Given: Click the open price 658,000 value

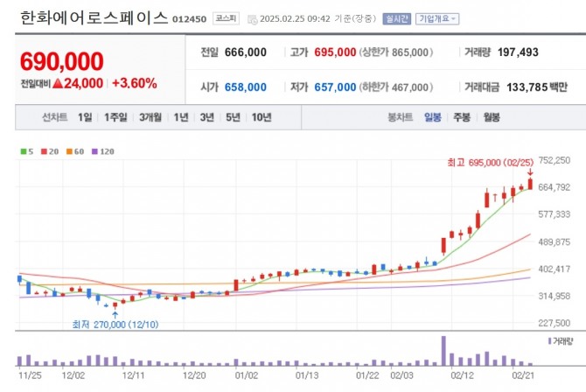Looking at the screenshot, I should tap(246, 87).
